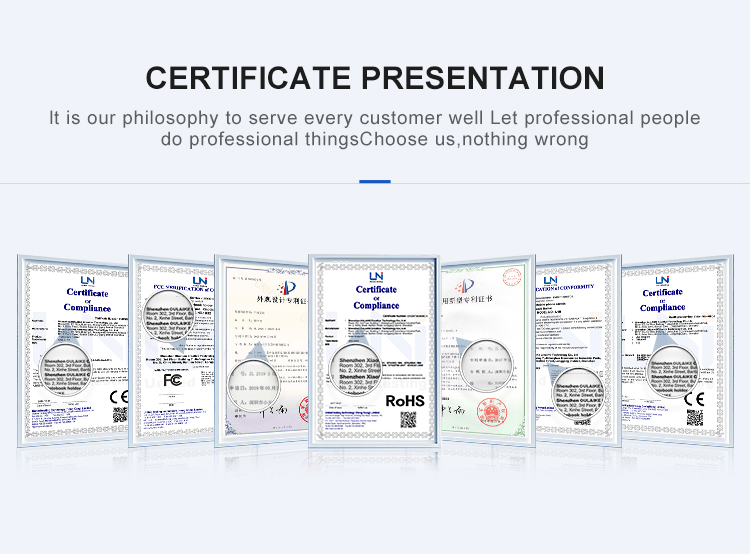Click the QR code below the RoHS mark
The height and width of the screenshot is (554, 750).
click(x=408, y=420)
